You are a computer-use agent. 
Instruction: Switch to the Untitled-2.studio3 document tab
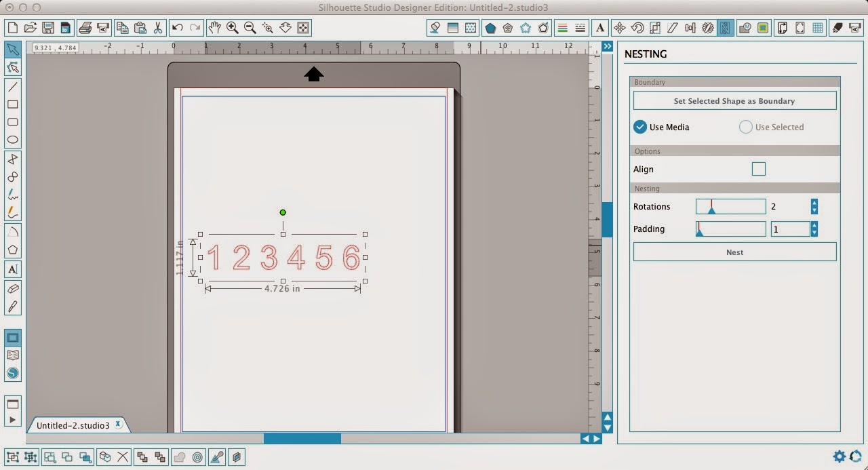coord(75,425)
